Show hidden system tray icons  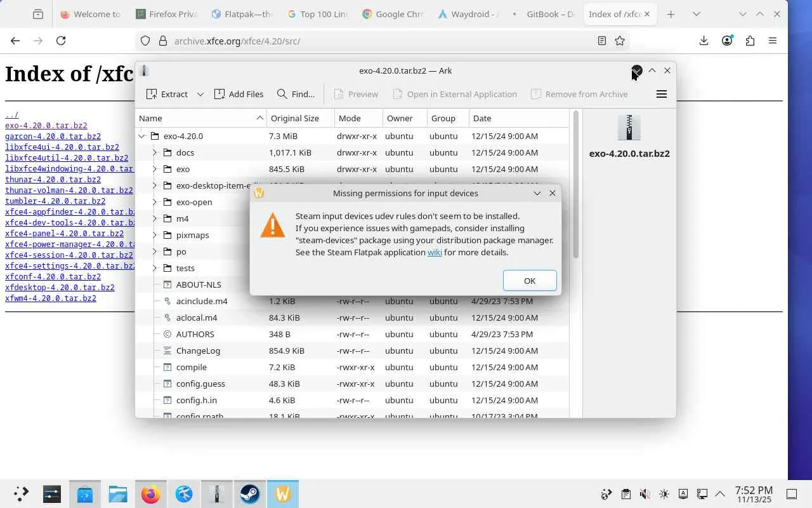click(x=720, y=494)
